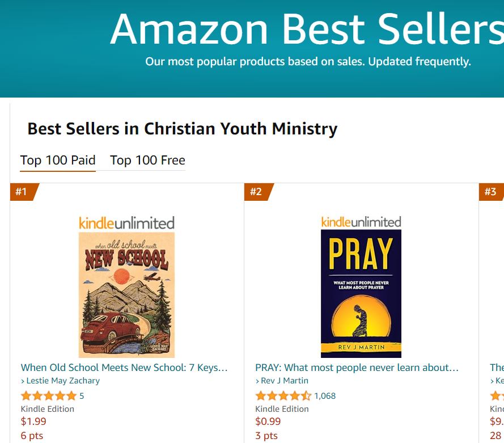The image size is (504, 443).
Task: Click the #1 rank badge
Action: coord(22,192)
